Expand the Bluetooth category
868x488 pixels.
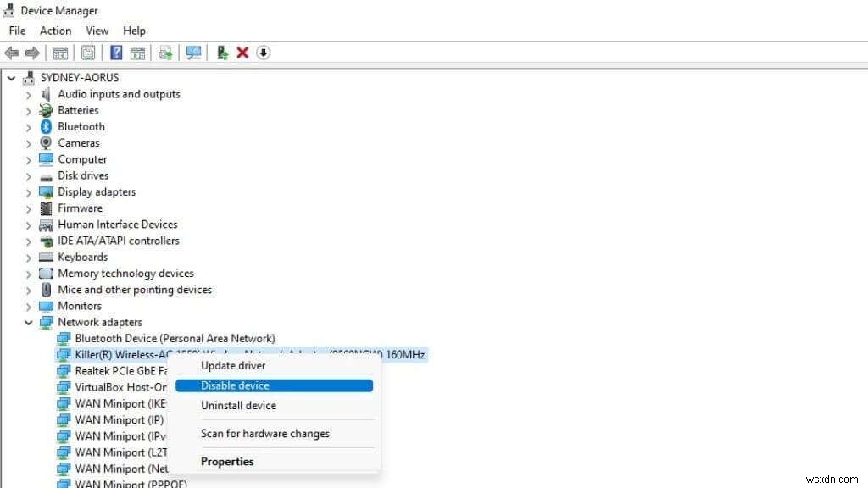tap(29, 126)
